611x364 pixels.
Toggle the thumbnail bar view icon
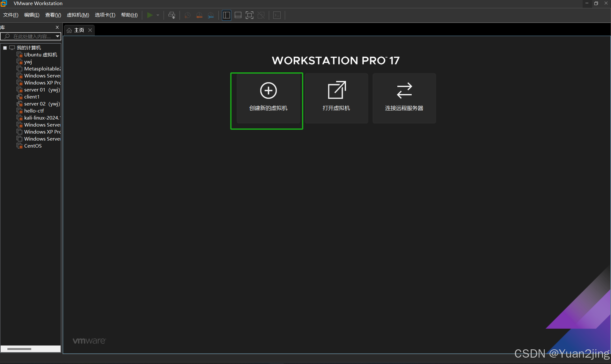(238, 15)
